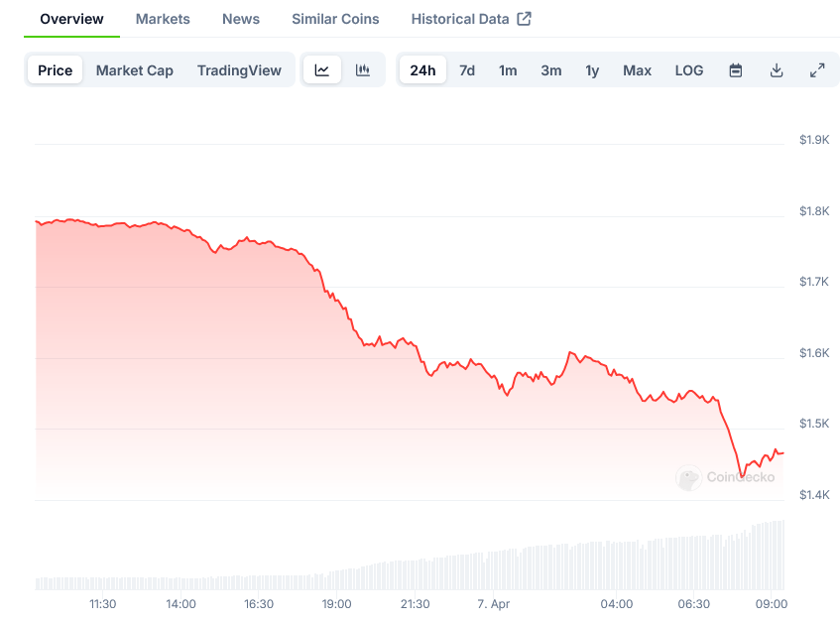This screenshot has width=840, height=622.
Task: Open the Overview tab
Action: [71, 19]
